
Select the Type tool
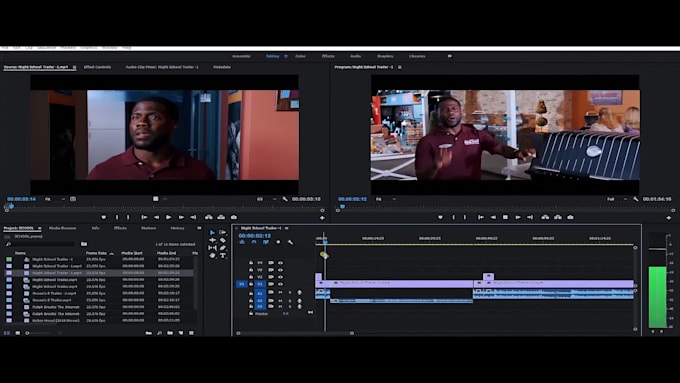pyautogui.click(x=222, y=256)
